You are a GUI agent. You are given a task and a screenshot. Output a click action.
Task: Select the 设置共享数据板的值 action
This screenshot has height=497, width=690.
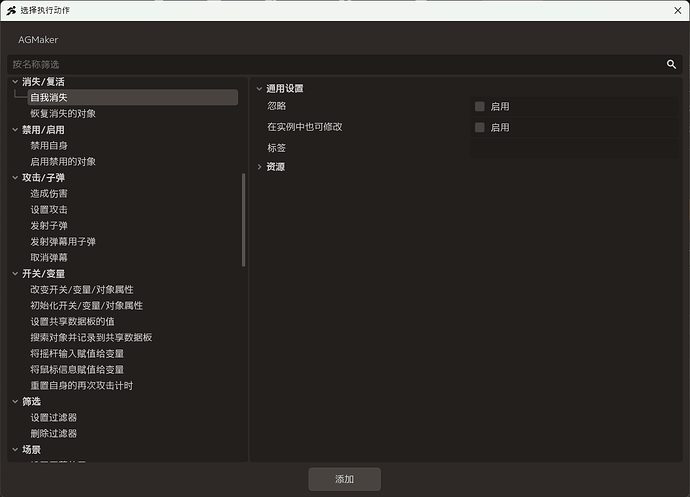click(72, 321)
